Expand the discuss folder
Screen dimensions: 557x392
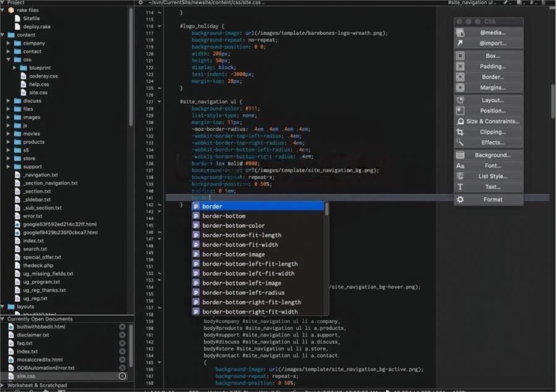pyautogui.click(x=9, y=101)
